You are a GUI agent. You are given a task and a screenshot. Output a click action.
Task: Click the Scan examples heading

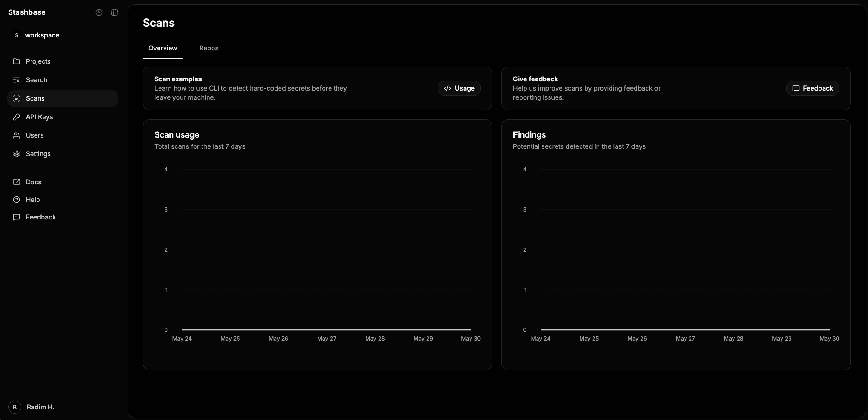point(178,79)
